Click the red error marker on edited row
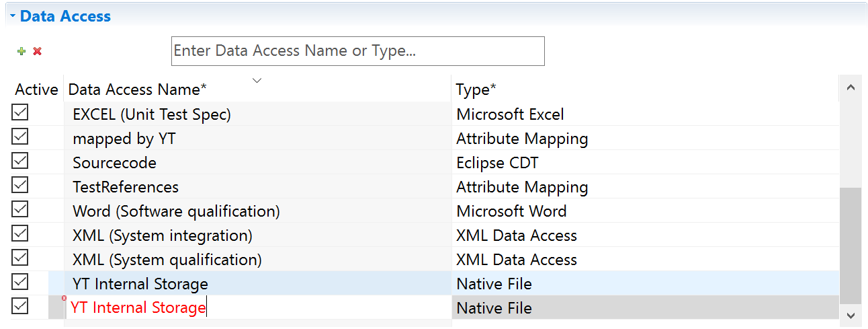868x329 pixels. (x=64, y=298)
